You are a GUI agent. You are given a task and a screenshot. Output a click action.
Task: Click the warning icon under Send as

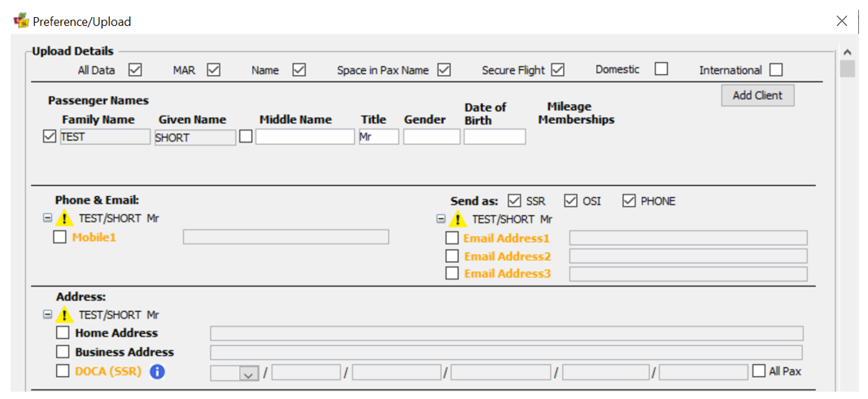click(x=458, y=220)
